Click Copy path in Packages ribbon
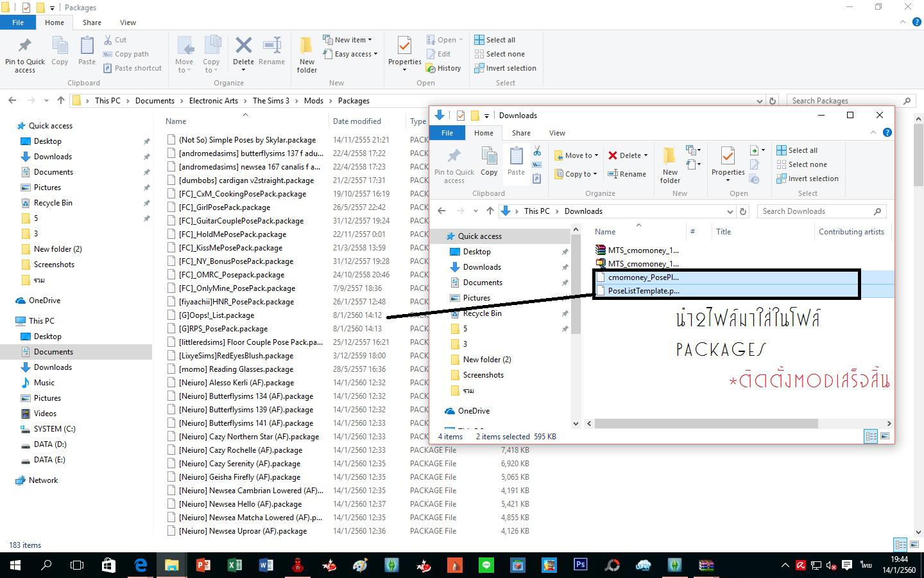924x578 pixels. (x=126, y=54)
